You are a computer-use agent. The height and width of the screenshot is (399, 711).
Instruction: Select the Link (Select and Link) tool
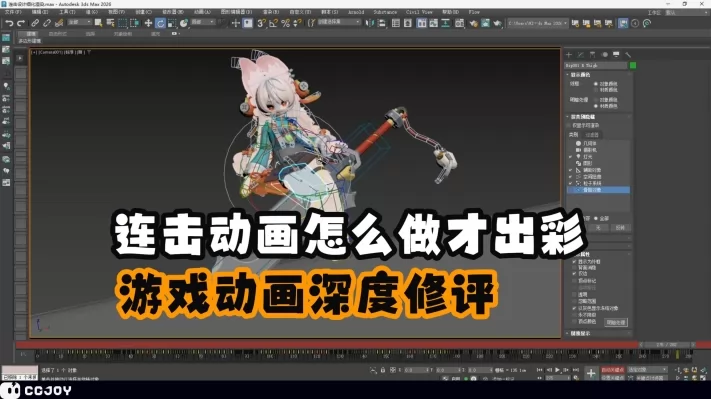(35, 23)
